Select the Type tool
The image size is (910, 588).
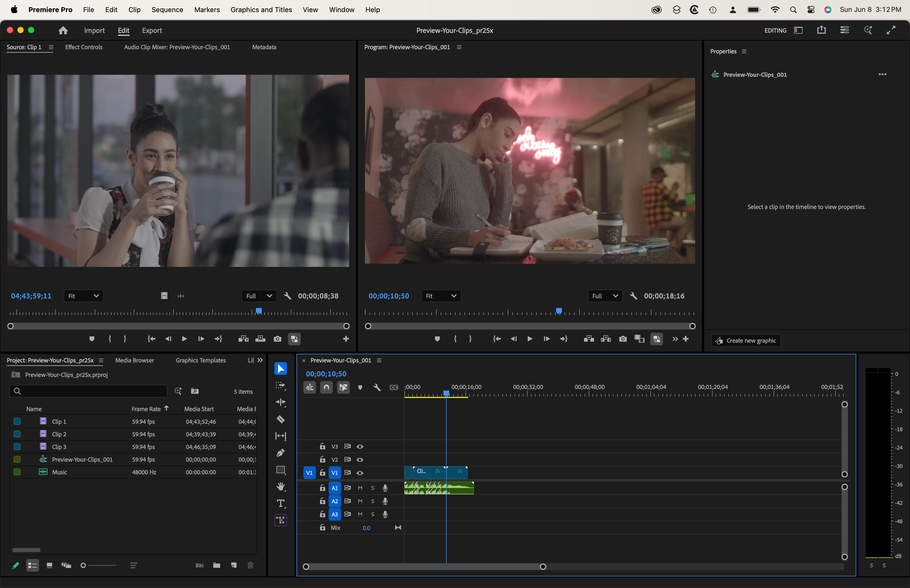[281, 503]
